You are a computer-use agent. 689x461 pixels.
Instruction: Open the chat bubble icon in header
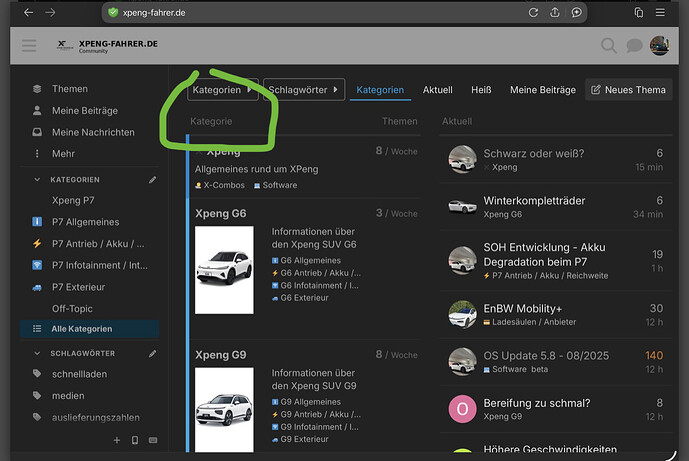pos(634,46)
